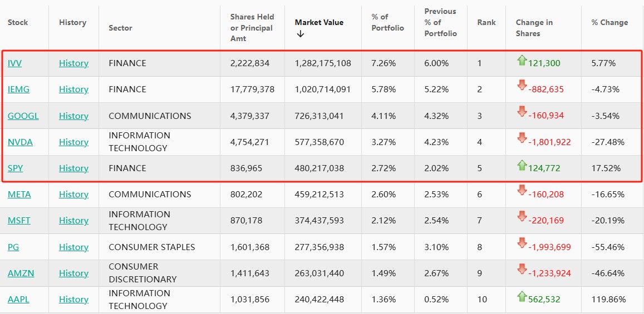Viewport: 644px width, 314px height.
Task: Open the AMZN stock ticker link
Action: (21, 273)
